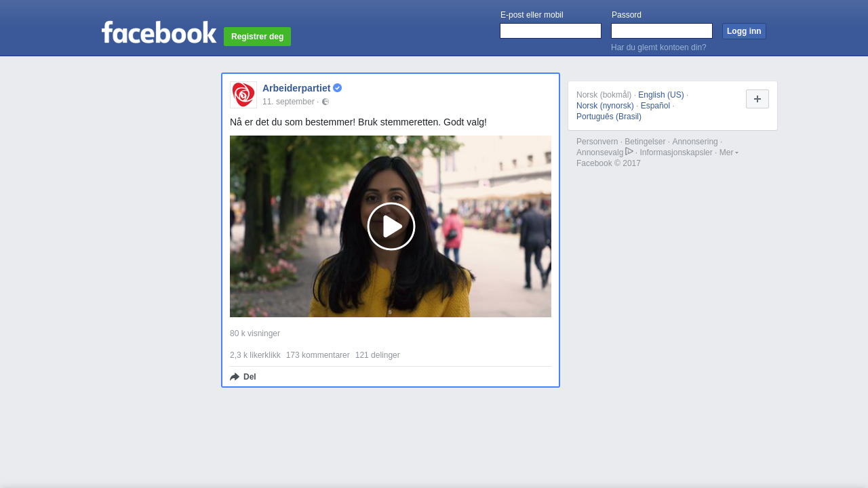Focus the E-post eller mobil field
Image resolution: width=868 pixels, height=488 pixels.
coord(550,31)
